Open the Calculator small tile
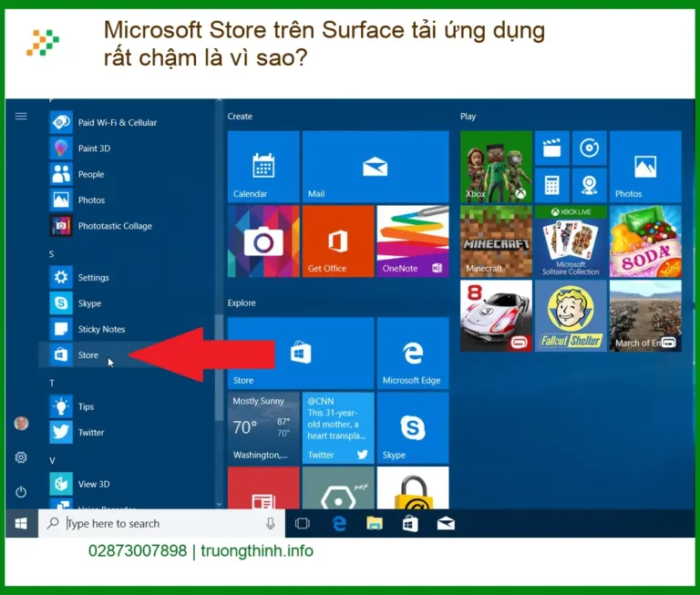 (x=551, y=185)
